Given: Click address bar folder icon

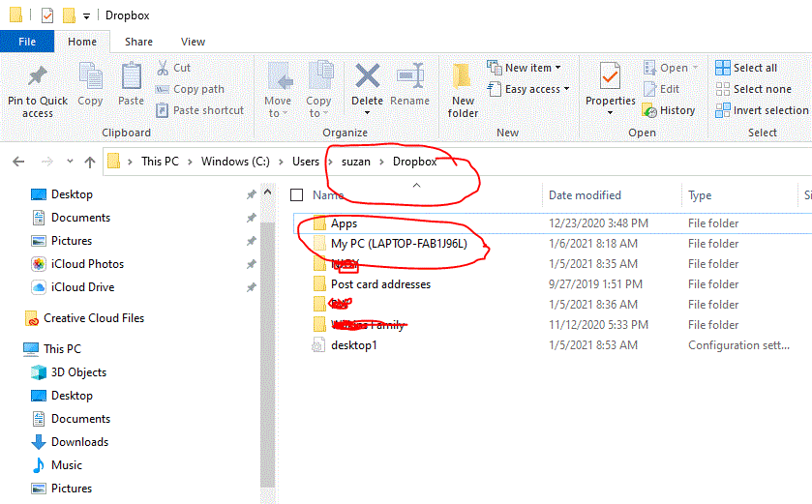Looking at the screenshot, I should 114,162.
